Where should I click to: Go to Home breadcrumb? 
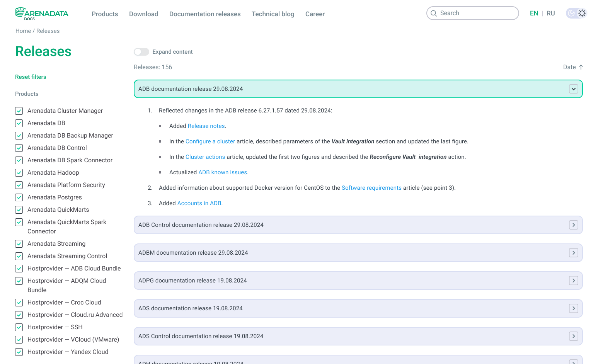[23, 31]
